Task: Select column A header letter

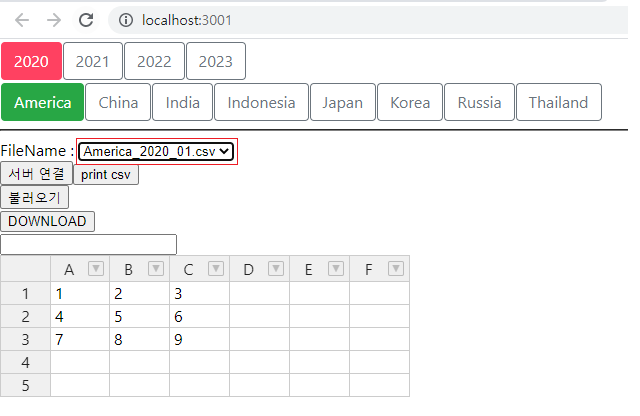Action: pyautogui.click(x=69, y=269)
